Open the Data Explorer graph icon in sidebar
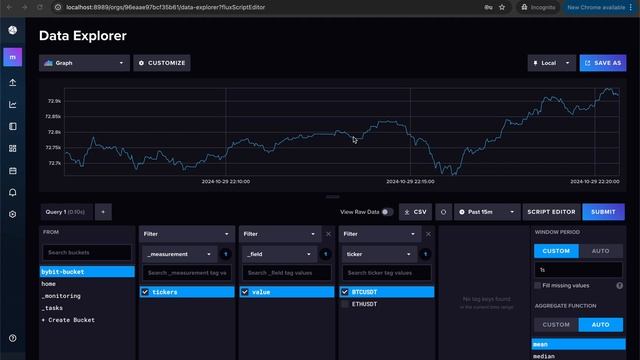Screen dimensions: 640x360 tap(13, 104)
